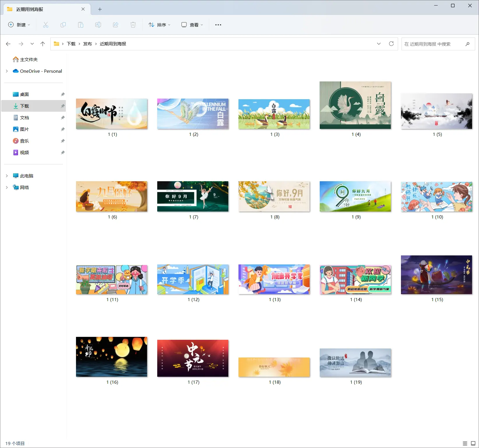479x448 pixels.
Task: Select 网络 in the sidebar
Action: pyautogui.click(x=24, y=187)
